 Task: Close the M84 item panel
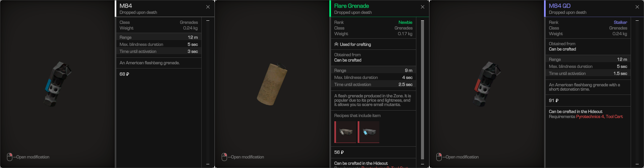208,7
